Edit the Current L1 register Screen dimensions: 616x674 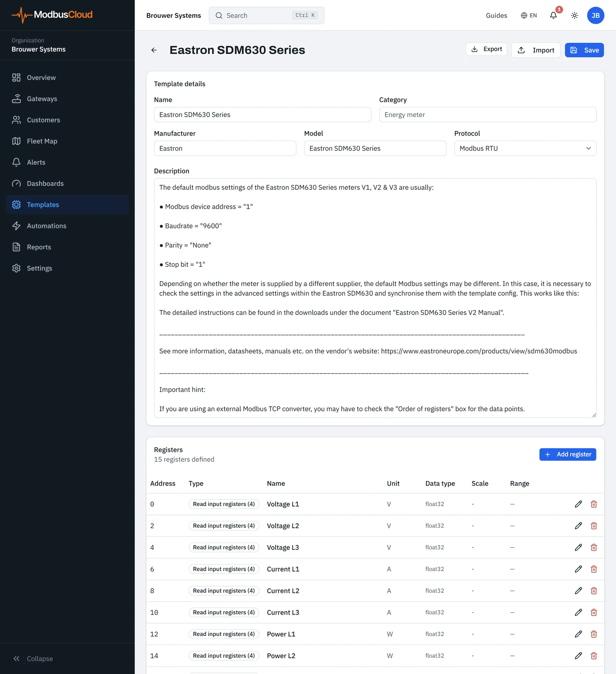point(578,569)
